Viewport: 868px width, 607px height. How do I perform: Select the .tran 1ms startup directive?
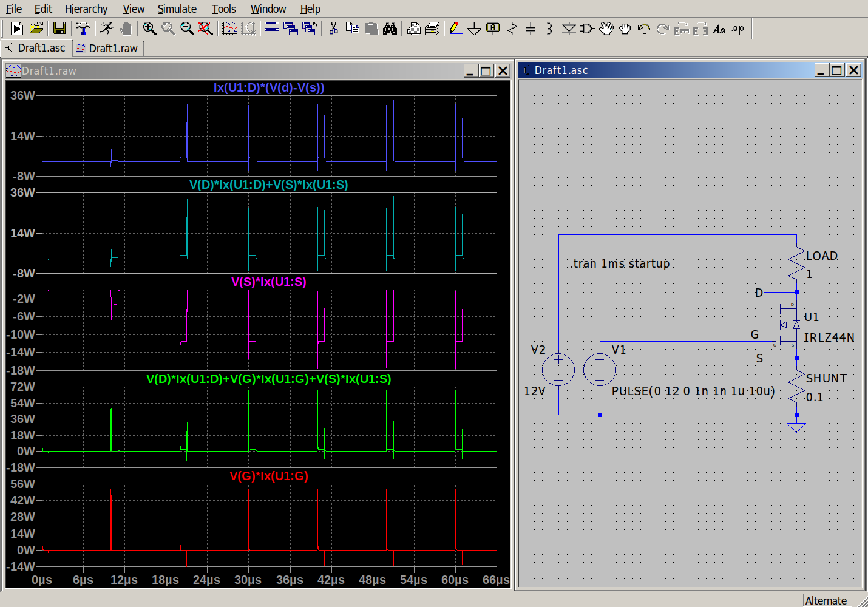pyautogui.click(x=620, y=263)
